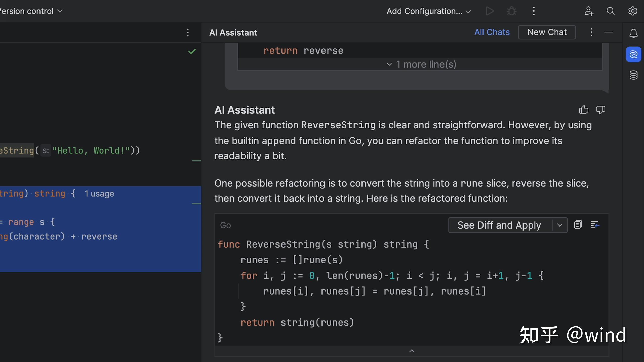Copy the refactored Go code snippet
Image resolution: width=644 pixels, height=362 pixels.
click(578, 224)
